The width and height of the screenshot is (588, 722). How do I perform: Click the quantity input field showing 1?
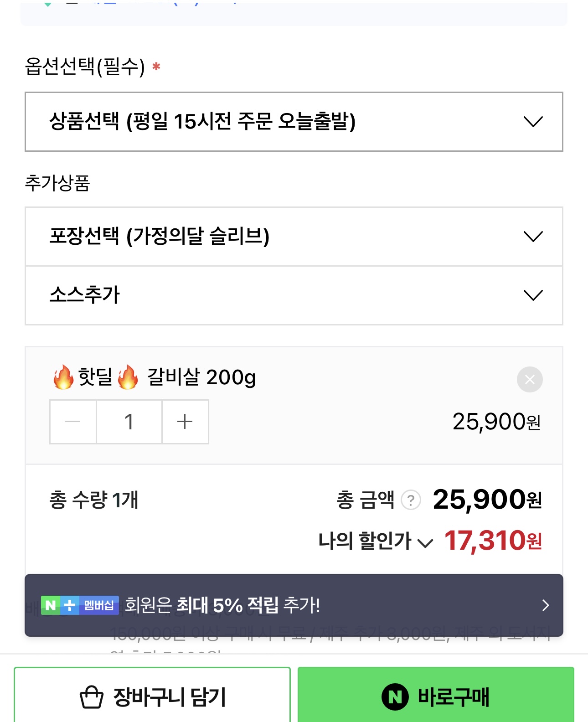(129, 422)
